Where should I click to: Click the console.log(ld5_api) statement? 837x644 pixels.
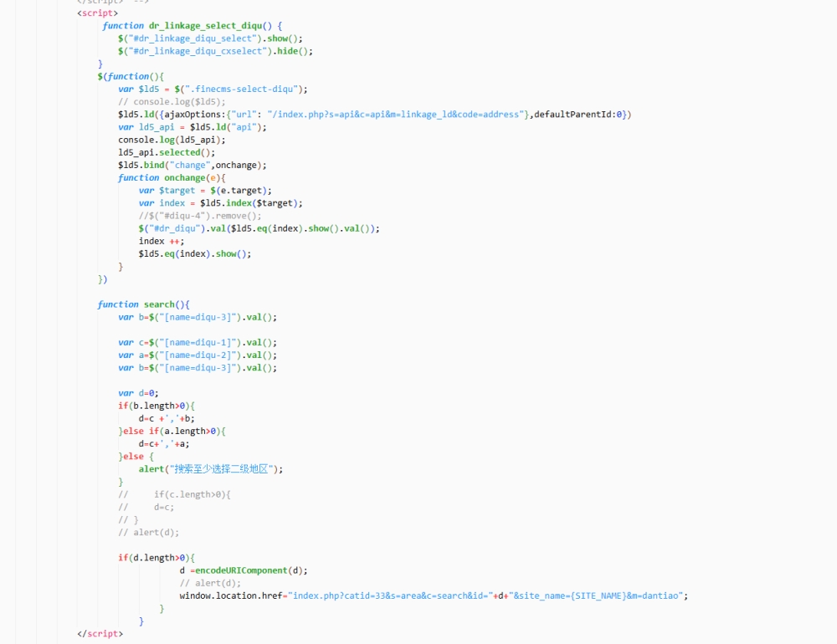[x=172, y=140]
